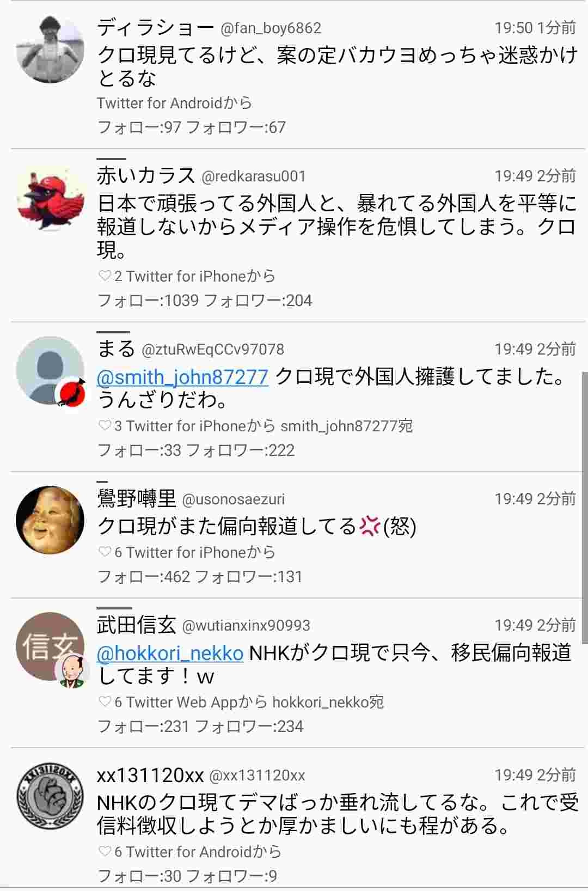The width and height of the screenshot is (588, 891).
Task: Open xx131120xx tweet about NHK
Action: point(338,815)
